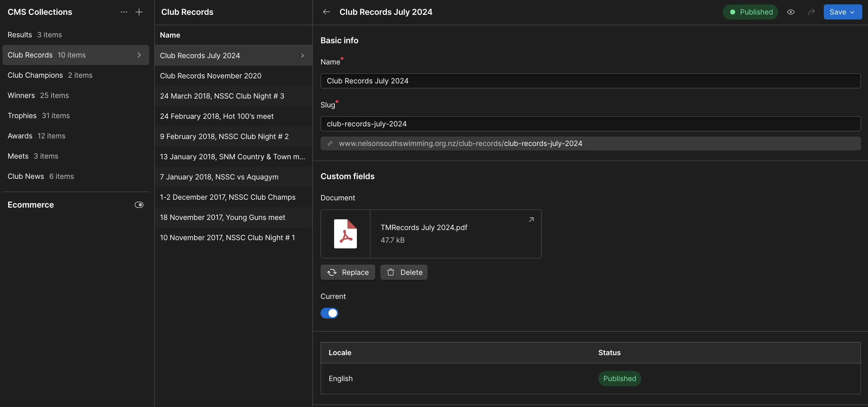868x407 pixels.
Task: Select 18 November 2017, Young Guns meet
Action: 234,217
